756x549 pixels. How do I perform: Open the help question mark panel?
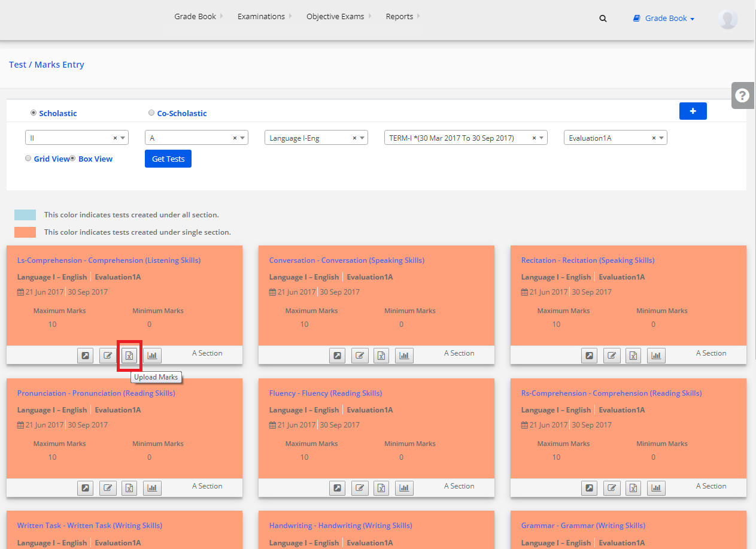tap(742, 95)
